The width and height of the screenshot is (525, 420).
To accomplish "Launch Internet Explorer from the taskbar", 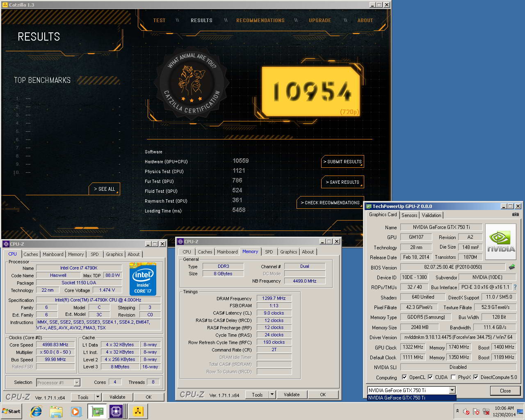I will point(36,411).
